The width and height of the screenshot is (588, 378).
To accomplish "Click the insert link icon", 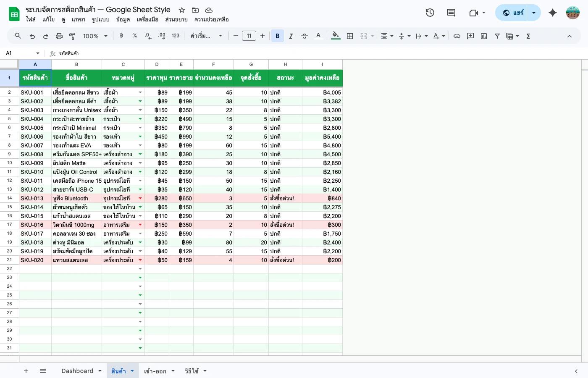I will 457,36.
